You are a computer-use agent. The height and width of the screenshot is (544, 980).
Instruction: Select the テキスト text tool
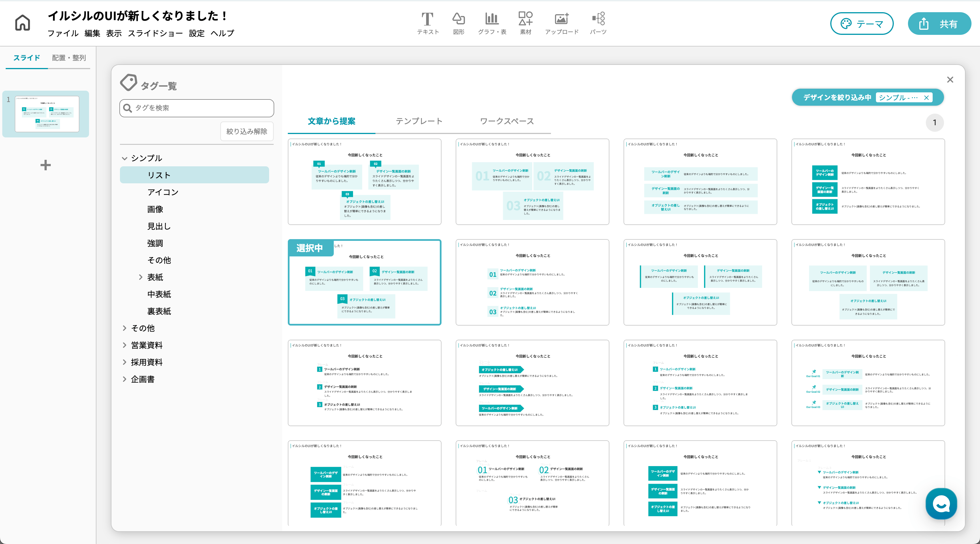point(428,23)
